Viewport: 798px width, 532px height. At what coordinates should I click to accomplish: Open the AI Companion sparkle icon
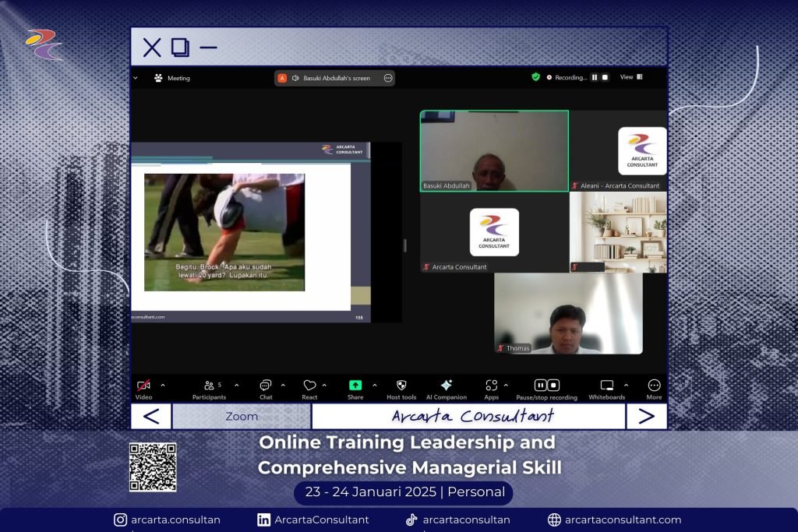(x=447, y=386)
